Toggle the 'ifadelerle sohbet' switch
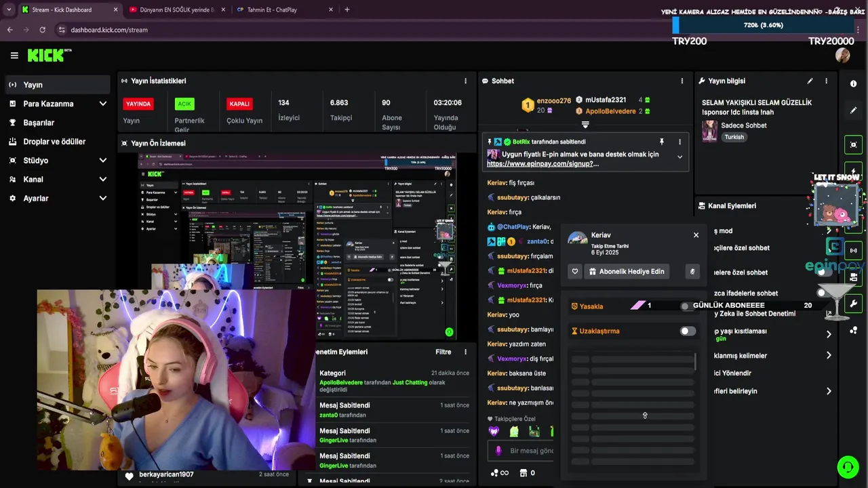This screenshot has width=868, height=488. 825,293
